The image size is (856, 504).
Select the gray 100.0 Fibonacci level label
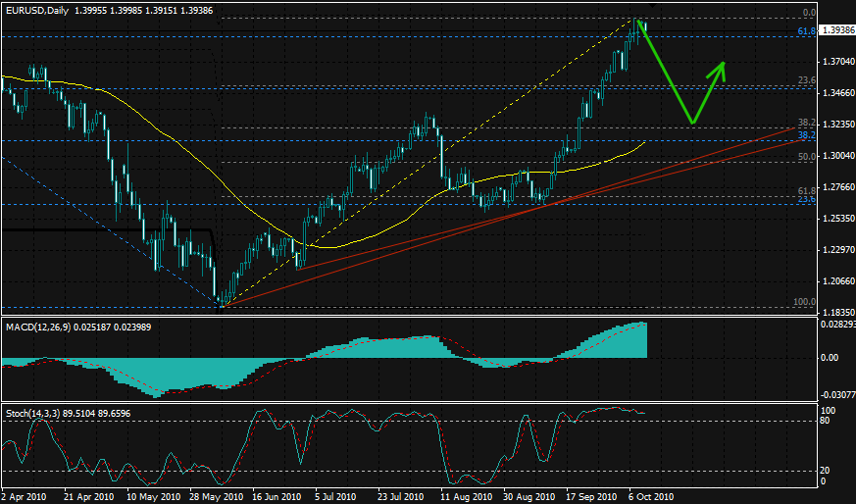[x=804, y=302]
